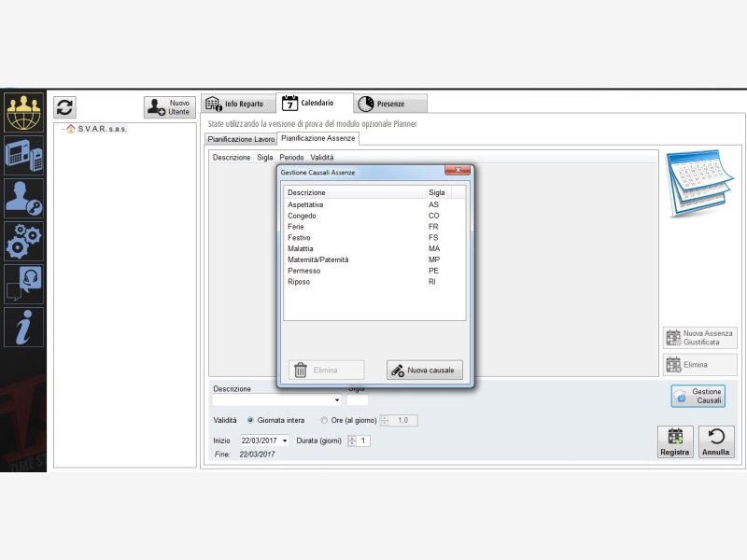Select the Ore (al giorno) option
This screenshot has width=747, height=560.
coord(324,420)
